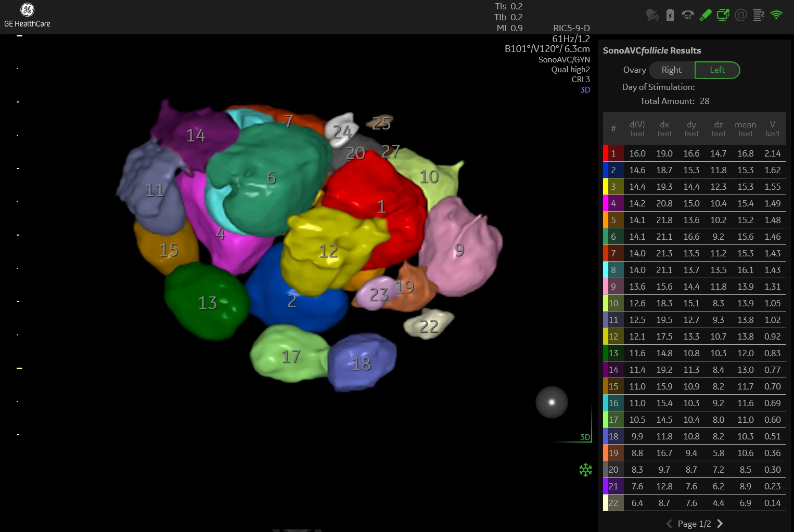Click the green Wi-Fi signal icon
Viewport: 794px width, 532px height.
point(776,15)
